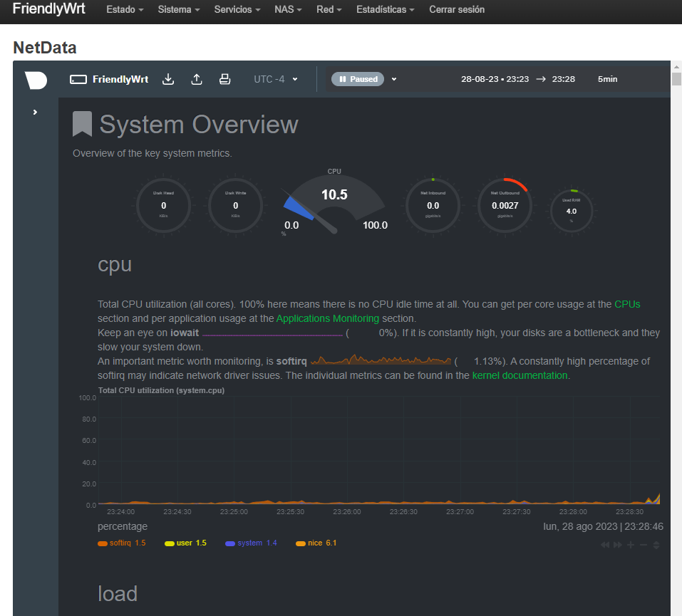This screenshot has height=616, width=682.
Task: Click the 'cpu' section heading
Action: (x=115, y=265)
